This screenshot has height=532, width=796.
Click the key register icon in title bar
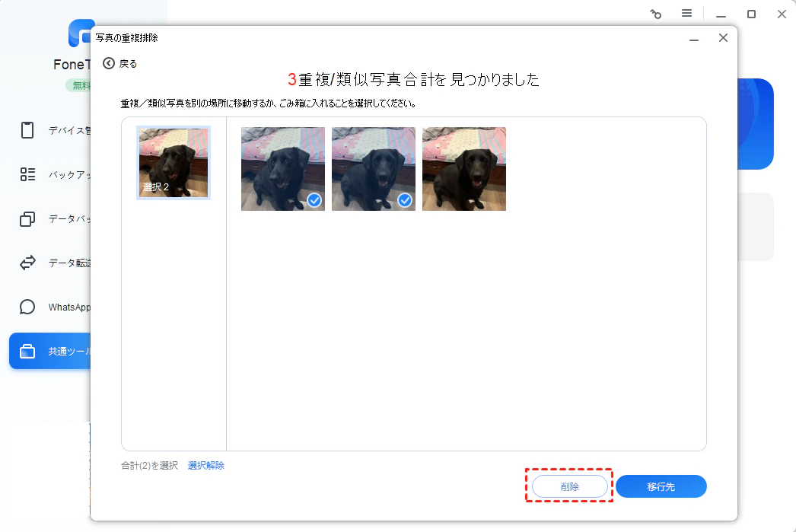point(656,14)
